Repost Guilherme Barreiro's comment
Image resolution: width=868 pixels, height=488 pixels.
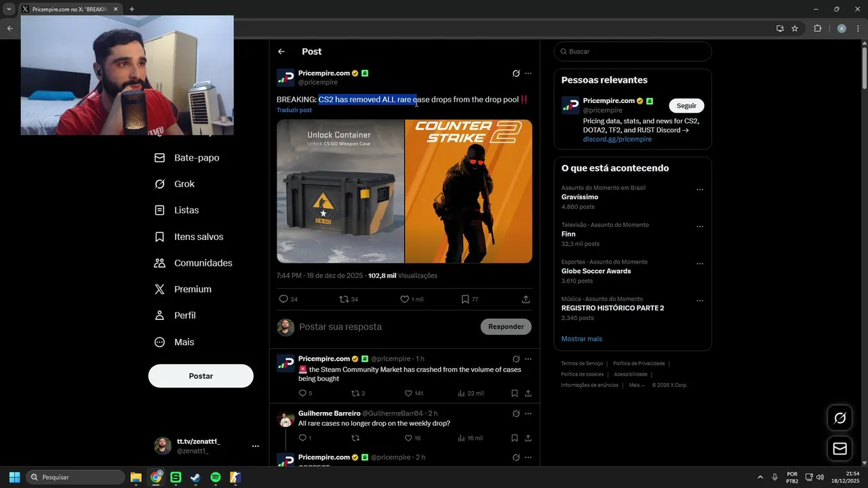point(355,438)
